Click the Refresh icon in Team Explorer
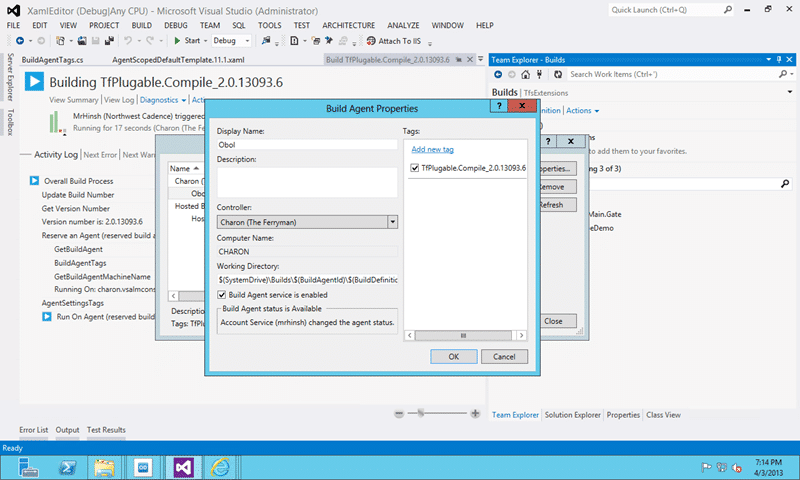 (558, 74)
